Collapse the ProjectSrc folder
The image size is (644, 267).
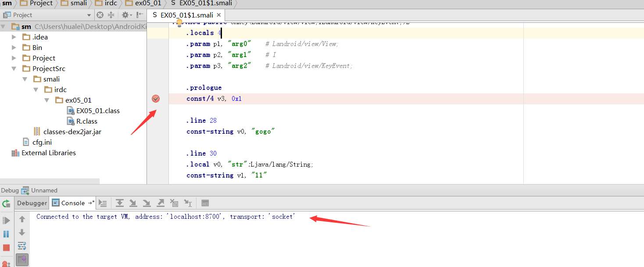pos(14,68)
